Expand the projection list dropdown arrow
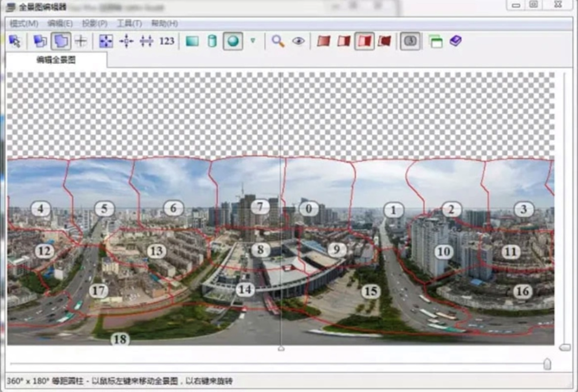 tap(253, 41)
